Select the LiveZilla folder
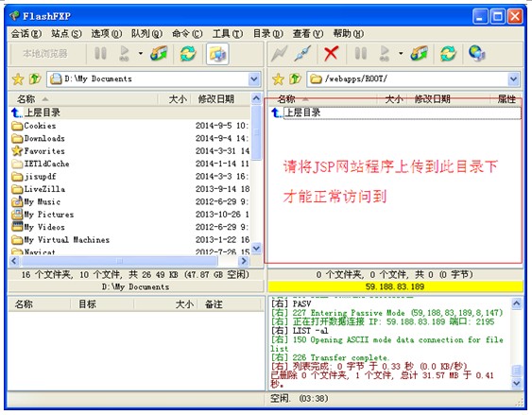Screen dimensions: 532x415 click(x=129, y=189)
